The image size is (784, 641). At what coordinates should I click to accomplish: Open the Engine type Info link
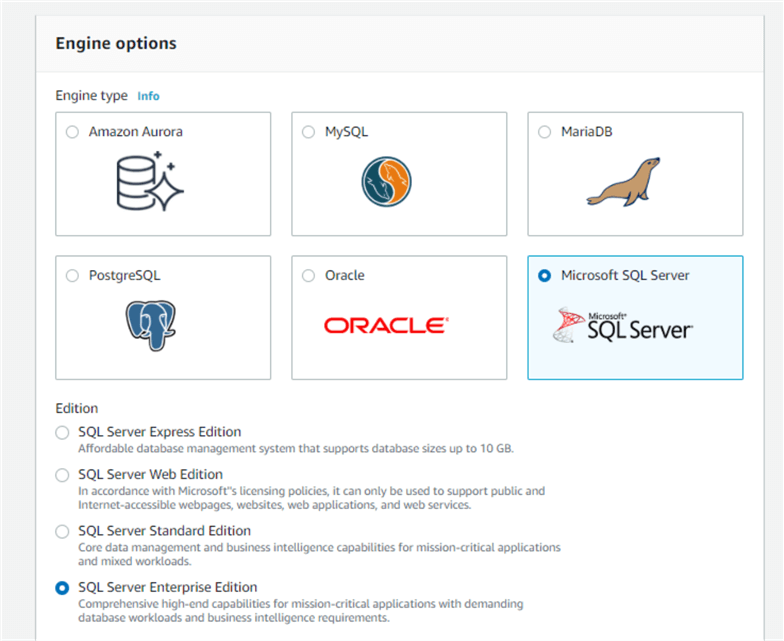(148, 96)
